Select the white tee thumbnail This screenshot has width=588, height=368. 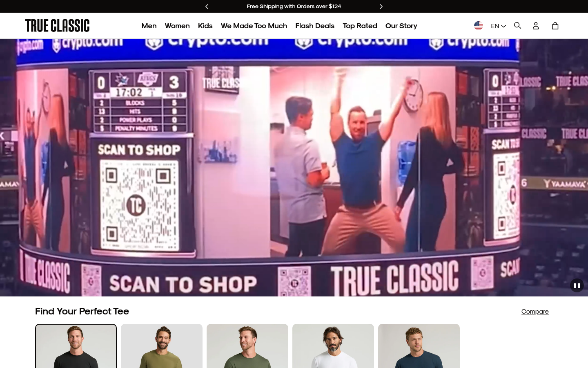click(333, 346)
